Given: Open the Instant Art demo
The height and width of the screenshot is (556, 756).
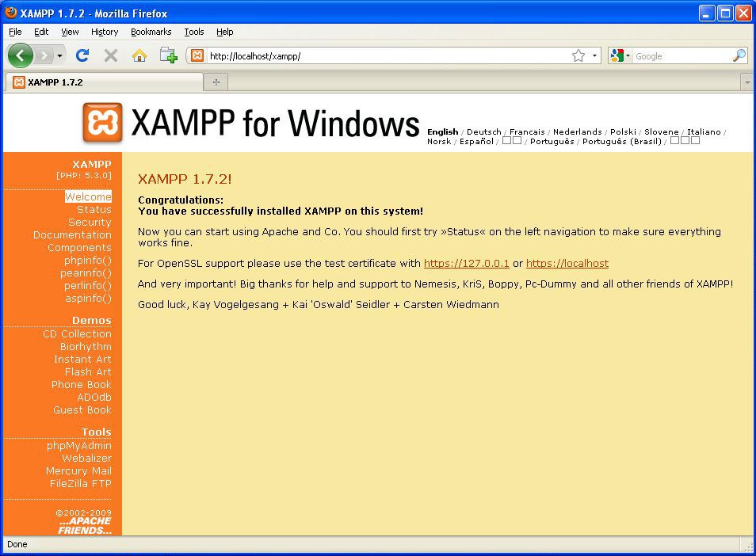Looking at the screenshot, I should tap(82, 360).
